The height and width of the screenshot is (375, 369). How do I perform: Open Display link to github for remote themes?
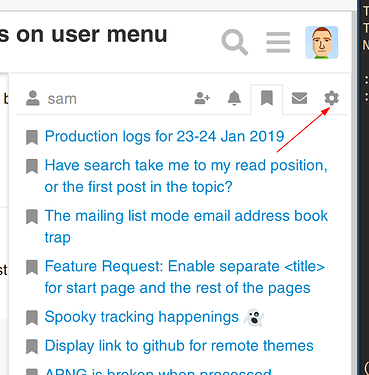point(179,346)
